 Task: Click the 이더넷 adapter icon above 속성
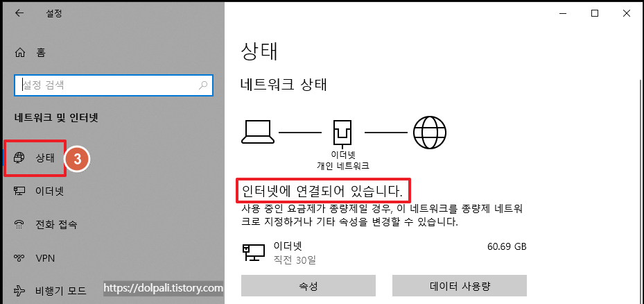tap(253, 253)
